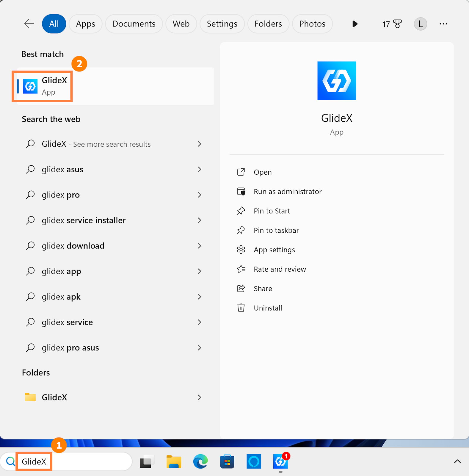
Task: Click the GlideX folder icon
Action: 30,397
